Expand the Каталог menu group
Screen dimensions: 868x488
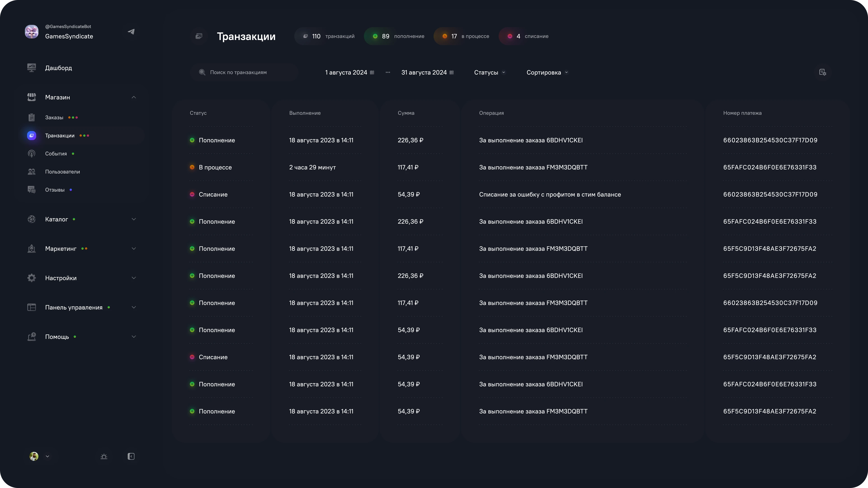tap(134, 219)
